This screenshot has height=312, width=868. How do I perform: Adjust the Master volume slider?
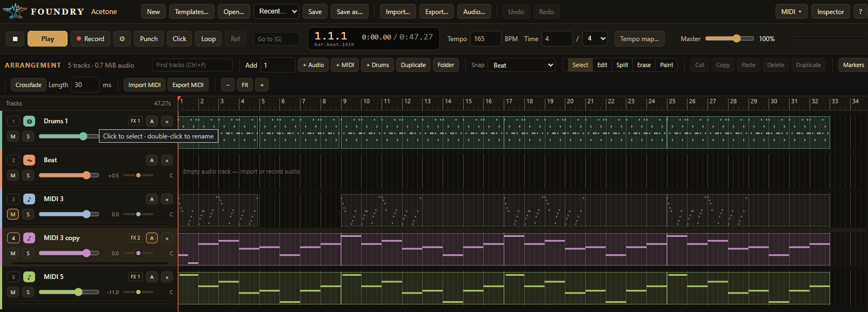click(x=730, y=39)
